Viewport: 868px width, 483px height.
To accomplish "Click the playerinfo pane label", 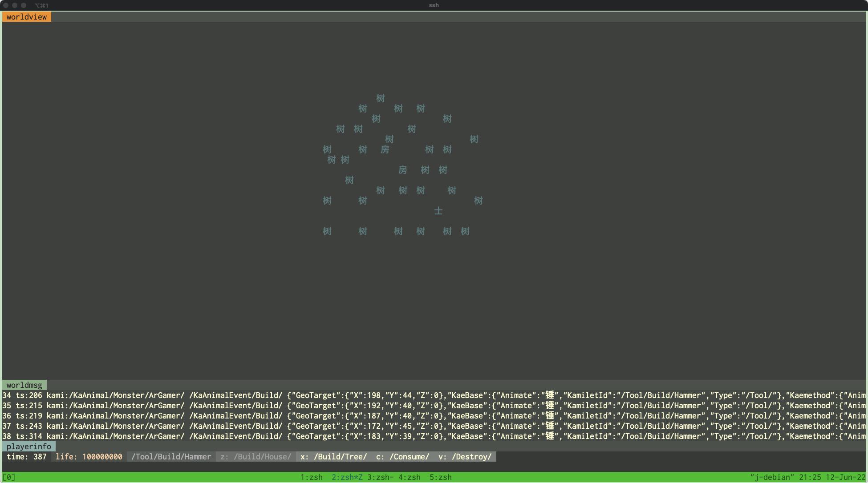I will tap(29, 447).
